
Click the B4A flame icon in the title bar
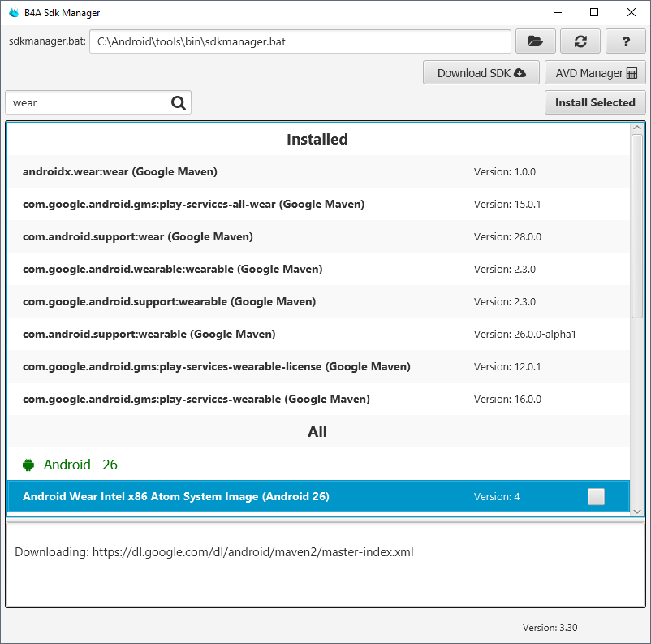click(14, 12)
